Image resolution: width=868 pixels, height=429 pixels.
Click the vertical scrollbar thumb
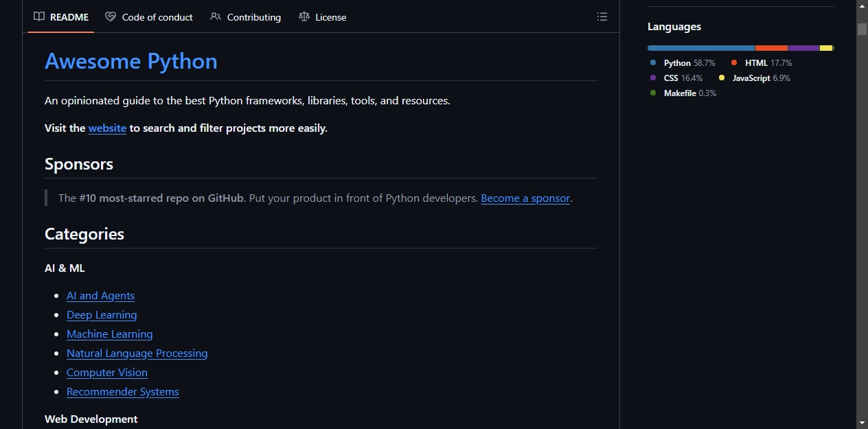point(862,29)
